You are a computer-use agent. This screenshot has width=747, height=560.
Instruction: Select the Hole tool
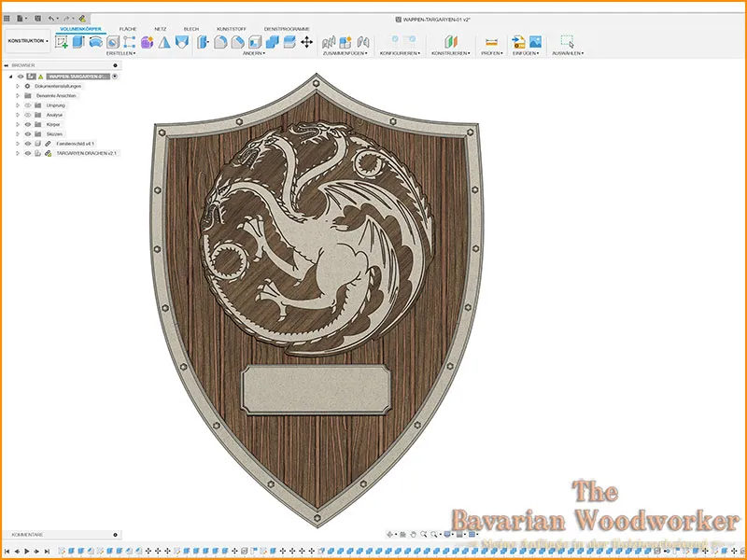click(112, 42)
